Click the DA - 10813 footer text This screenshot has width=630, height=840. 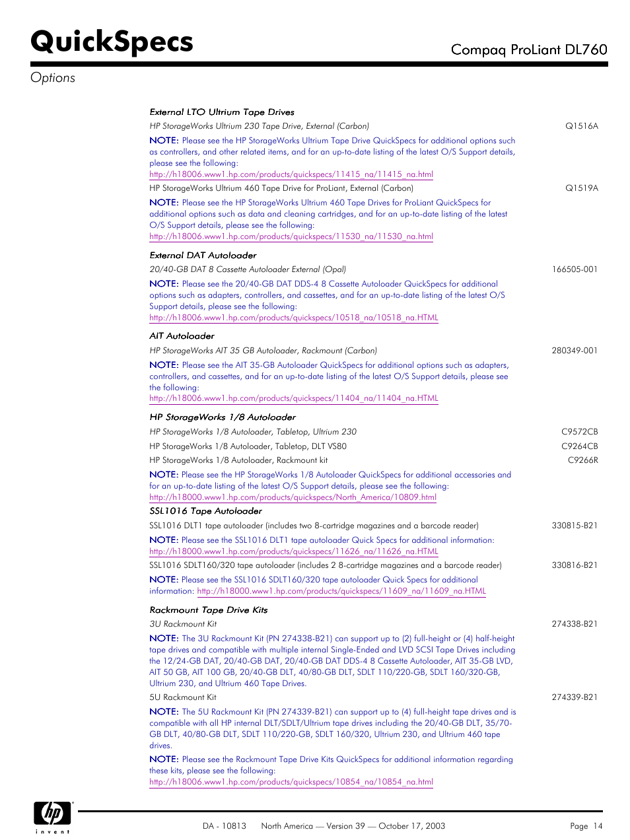(225, 826)
